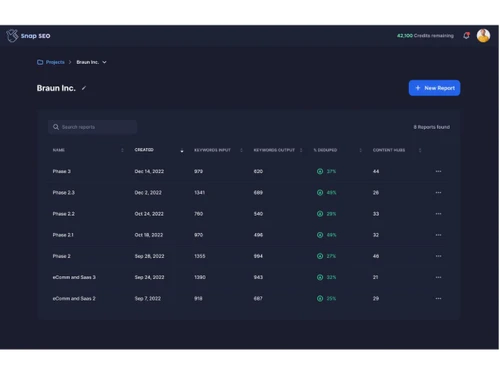Image resolution: width=500 pixels, height=375 pixels.
Task: Click the Oct 24, 2022 date cell
Action: tap(149, 214)
